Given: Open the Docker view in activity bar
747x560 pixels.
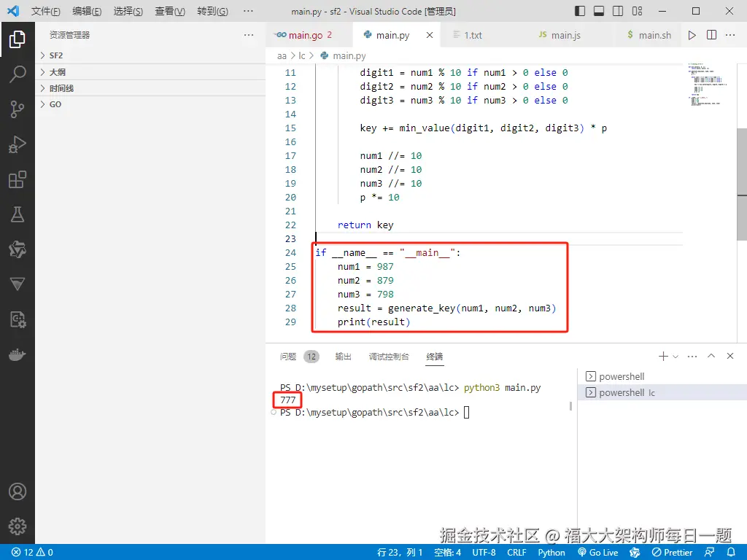Looking at the screenshot, I should pyautogui.click(x=18, y=355).
